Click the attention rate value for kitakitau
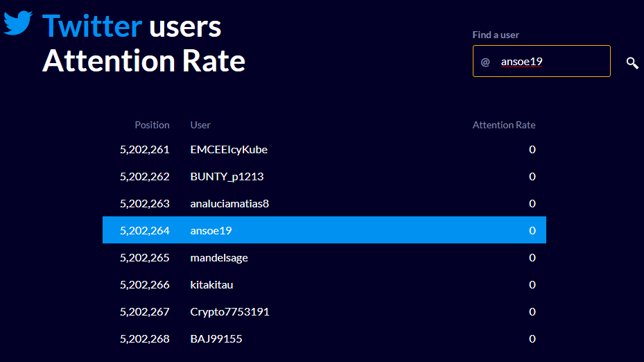Image resolution: width=644 pixels, height=362 pixels. click(x=532, y=285)
